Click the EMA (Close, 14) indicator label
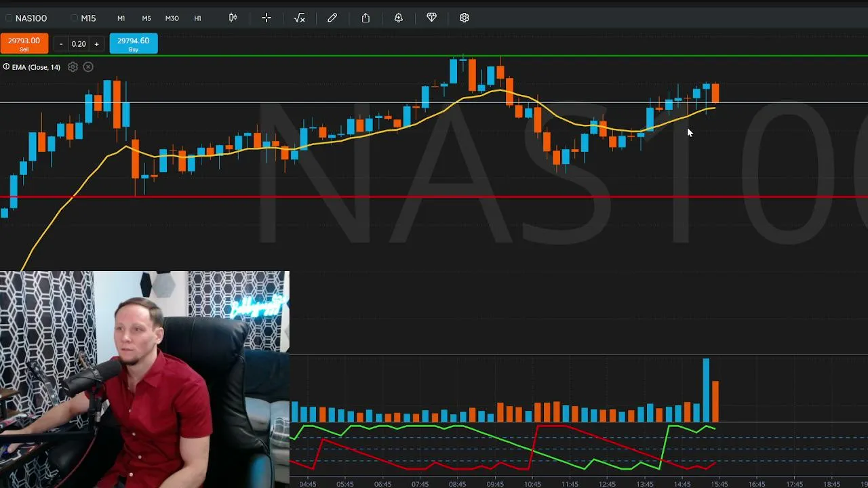This screenshot has height=488, width=868. [36, 67]
